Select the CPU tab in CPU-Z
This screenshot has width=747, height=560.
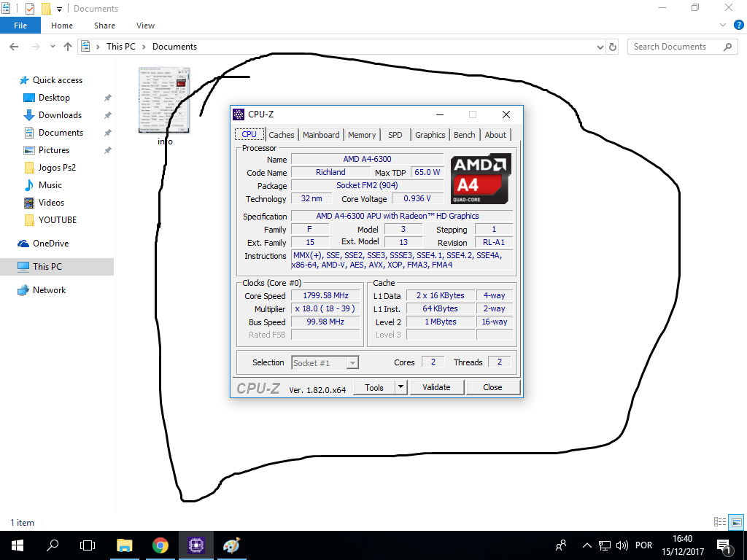(249, 134)
